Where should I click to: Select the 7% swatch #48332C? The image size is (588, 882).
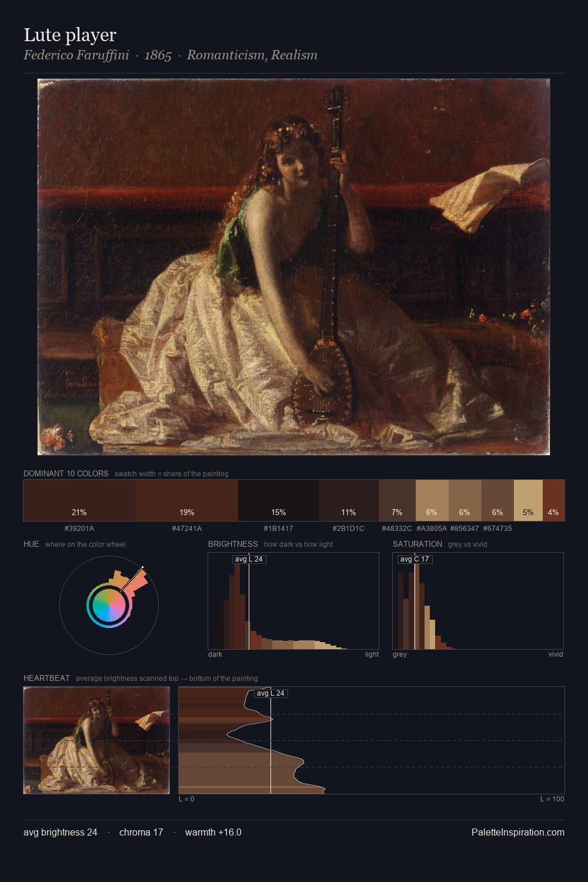[397, 500]
